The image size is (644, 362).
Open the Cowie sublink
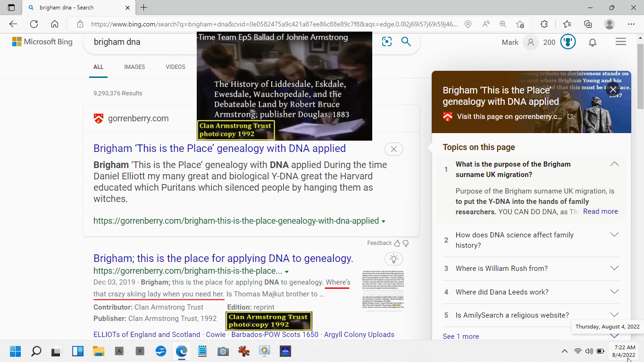(x=216, y=334)
